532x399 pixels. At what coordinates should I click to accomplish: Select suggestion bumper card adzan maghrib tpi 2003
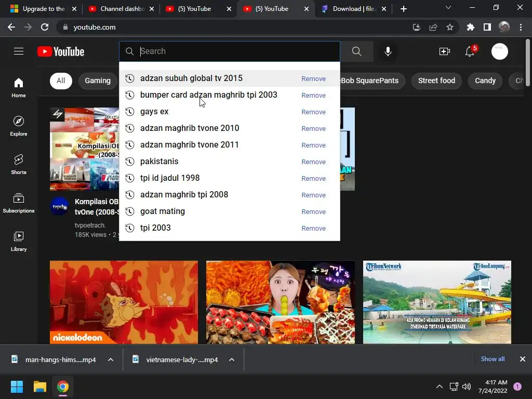coord(229,95)
